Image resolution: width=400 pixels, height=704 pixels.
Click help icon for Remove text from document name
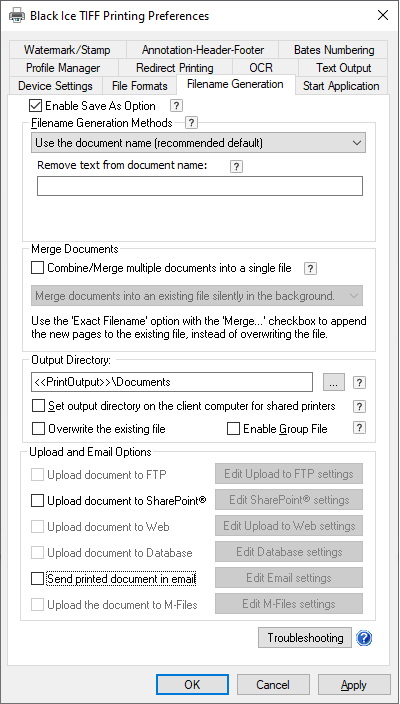(236, 167)
